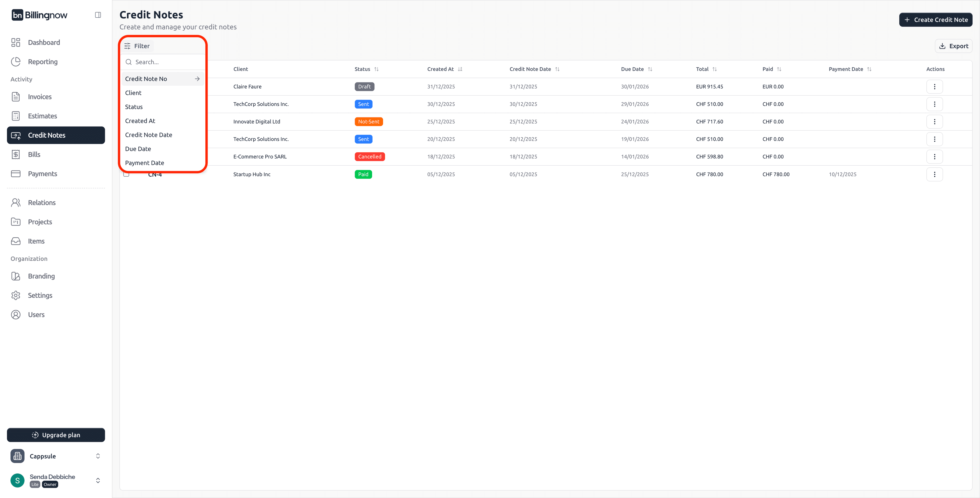Open Estimates calculator icon
Viewport: 980px width, 498px height.
pos(16,116)
